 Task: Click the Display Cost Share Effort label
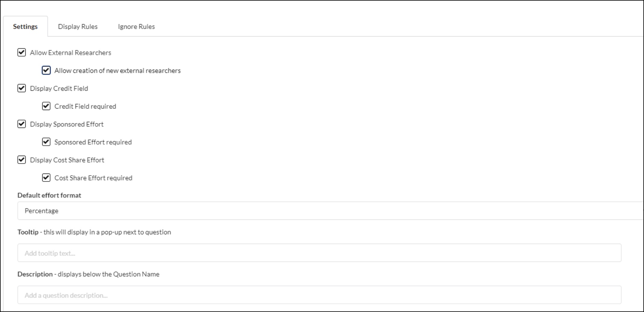tap(67, 160)
